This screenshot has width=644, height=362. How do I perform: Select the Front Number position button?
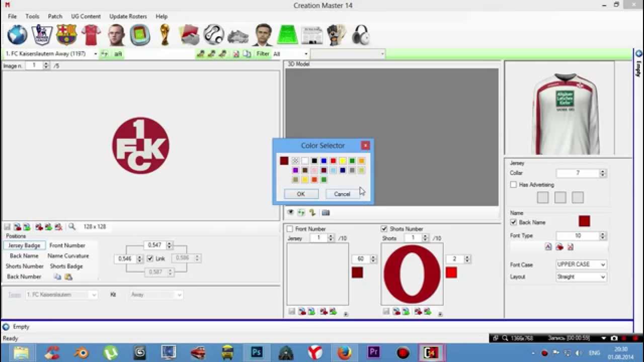(67, 245)
